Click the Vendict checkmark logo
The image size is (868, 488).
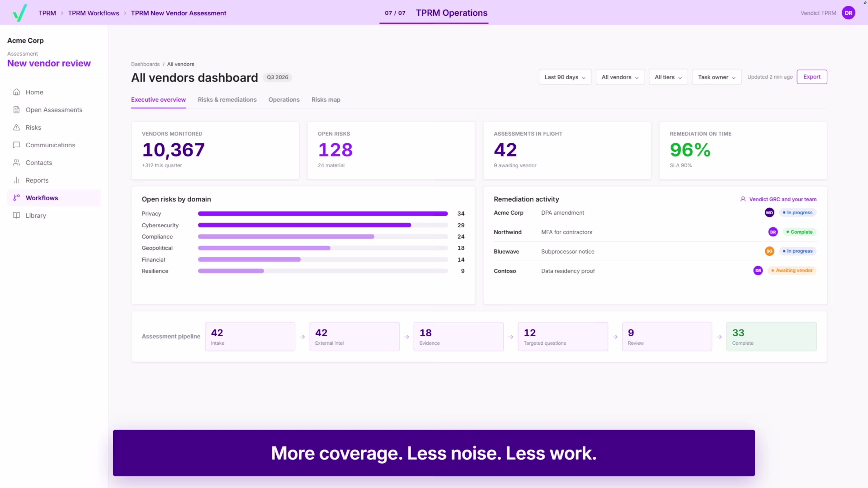click(x=19, y=13)
